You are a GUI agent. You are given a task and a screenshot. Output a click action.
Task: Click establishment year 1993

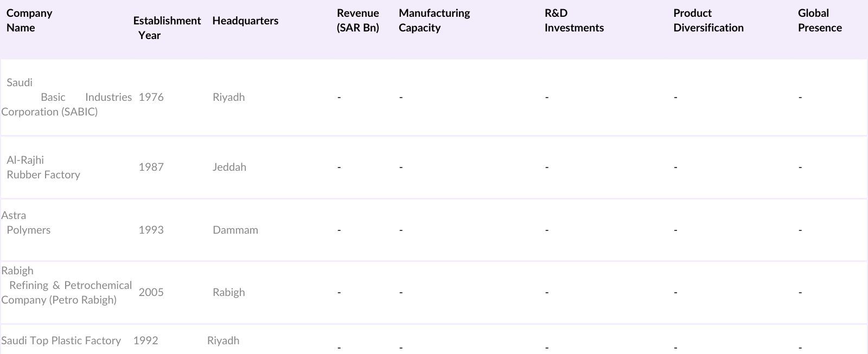151,230
